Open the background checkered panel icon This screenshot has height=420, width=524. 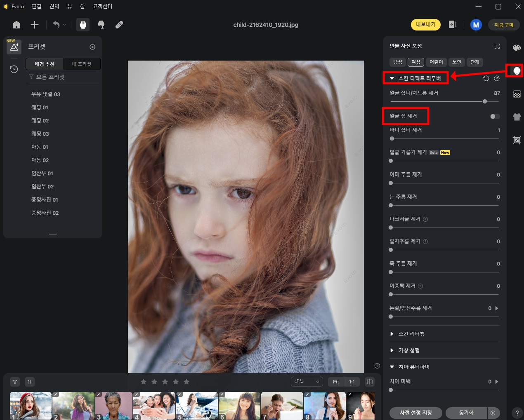click(x=517, y=94)
